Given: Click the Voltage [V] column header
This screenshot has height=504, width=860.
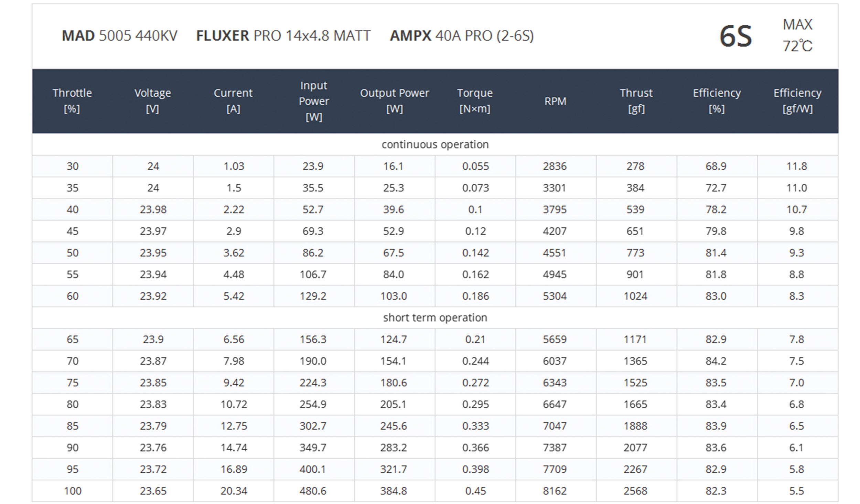Looking at the screenshot, I should tap(153, 101).
